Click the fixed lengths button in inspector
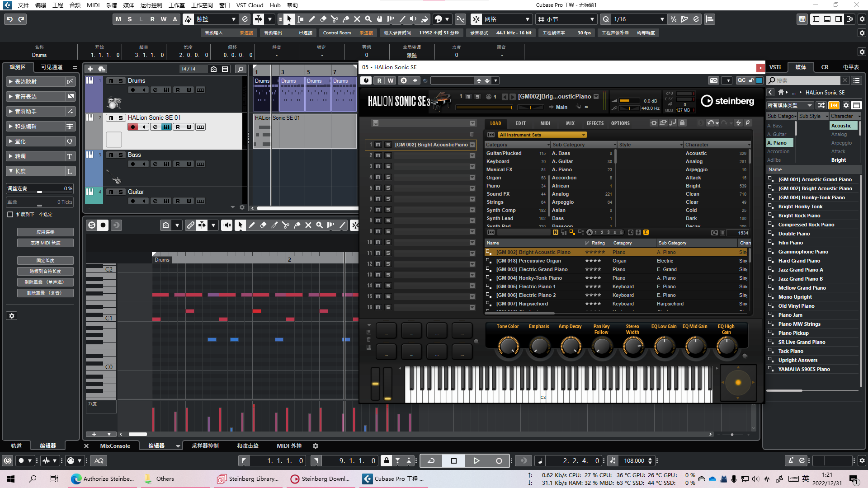868x488 pixels. (45, 260)
